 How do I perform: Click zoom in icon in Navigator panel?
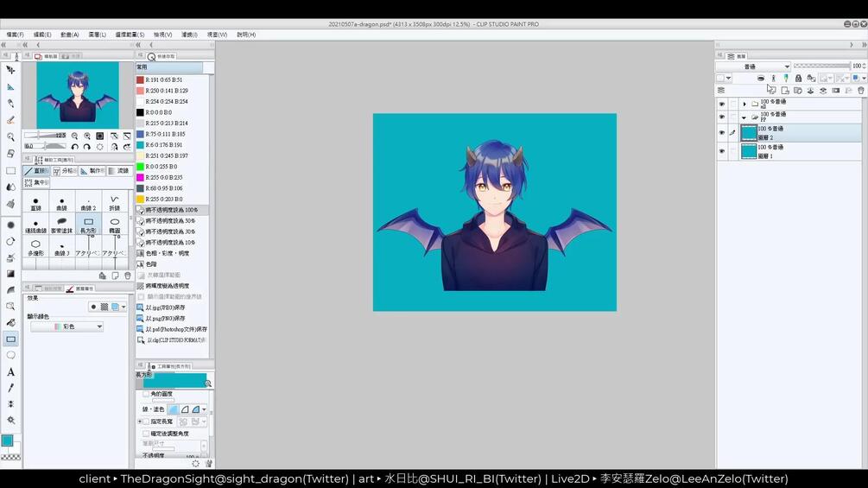pyautogui.click(x=87, y=136)
